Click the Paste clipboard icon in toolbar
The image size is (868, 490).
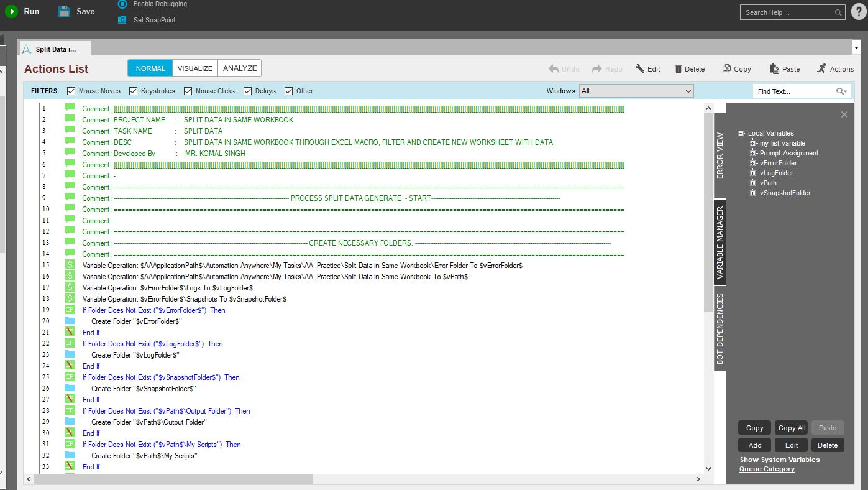tap(774, 69)
